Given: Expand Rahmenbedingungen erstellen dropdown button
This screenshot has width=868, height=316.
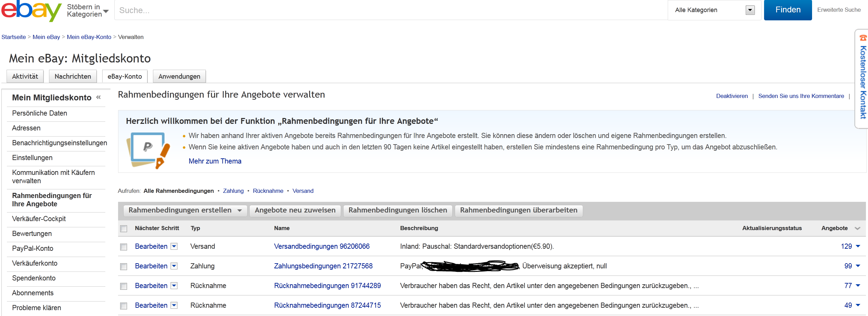Looking at the screenshot, I should (185, 210).
